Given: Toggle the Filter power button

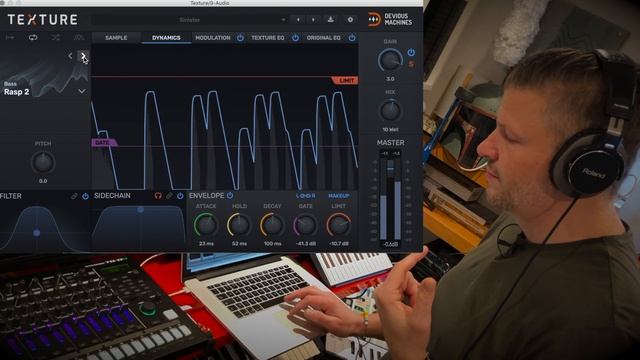Looking at the screenshot, I should tap(85, 196).
